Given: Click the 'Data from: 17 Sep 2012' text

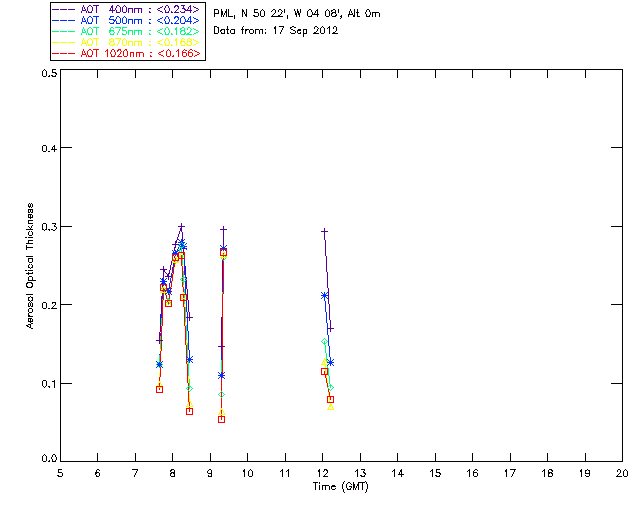Looking at the screenshot, I should click(276, 31).
